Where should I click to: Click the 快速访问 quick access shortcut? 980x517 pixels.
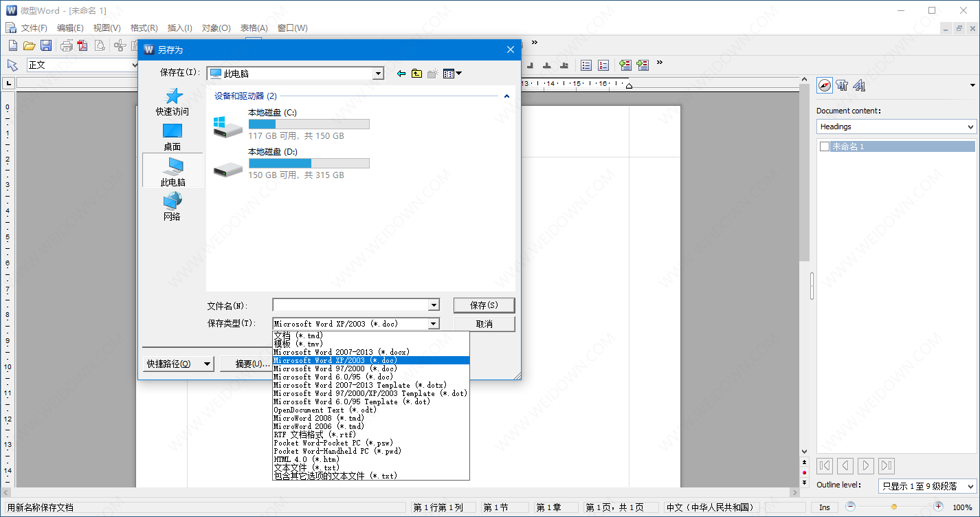tap(172, 102)
